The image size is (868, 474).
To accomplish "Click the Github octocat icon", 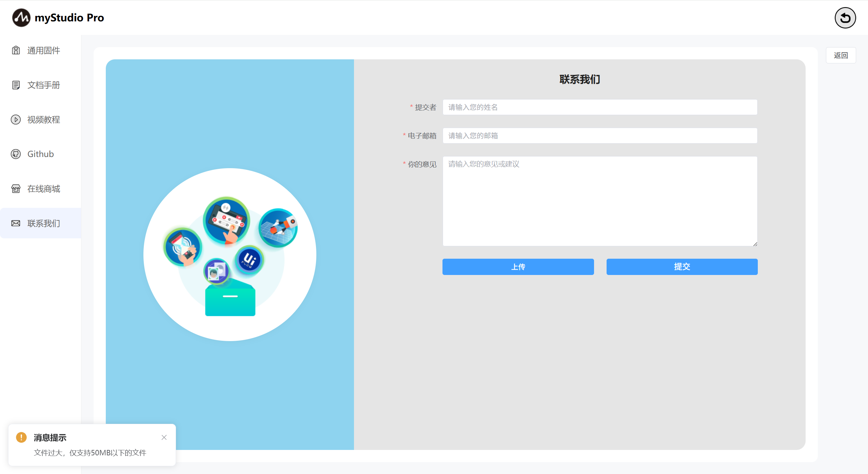I will pos(16,154).
